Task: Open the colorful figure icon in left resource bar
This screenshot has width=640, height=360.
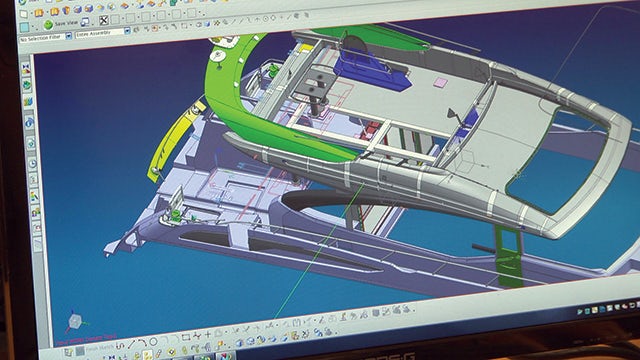Action: click(34, 196)
